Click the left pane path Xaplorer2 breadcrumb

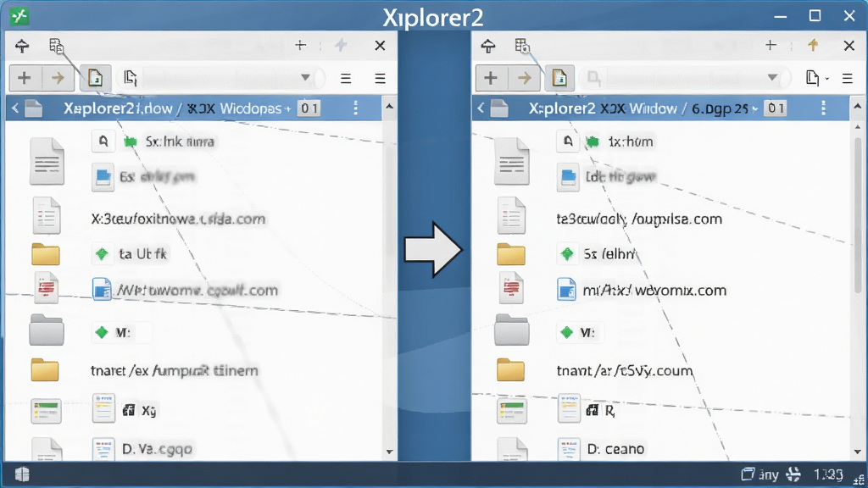coord(118,108)
